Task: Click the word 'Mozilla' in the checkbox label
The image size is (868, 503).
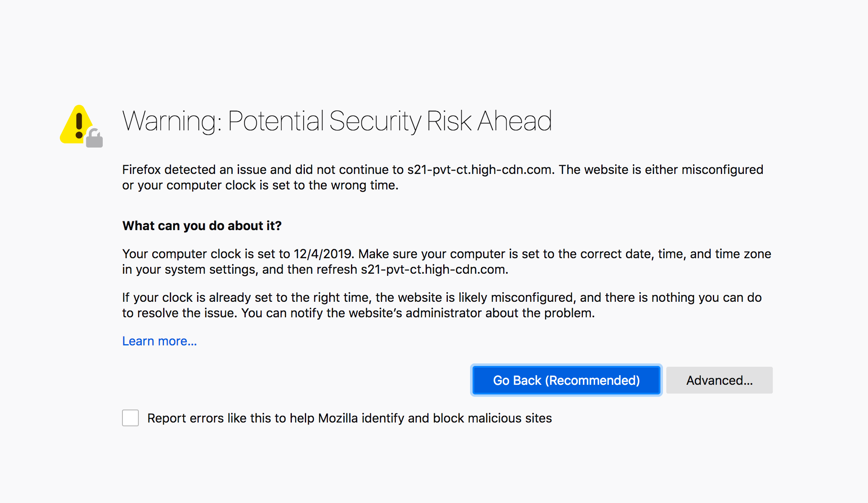Action: (x=338, y=418)
